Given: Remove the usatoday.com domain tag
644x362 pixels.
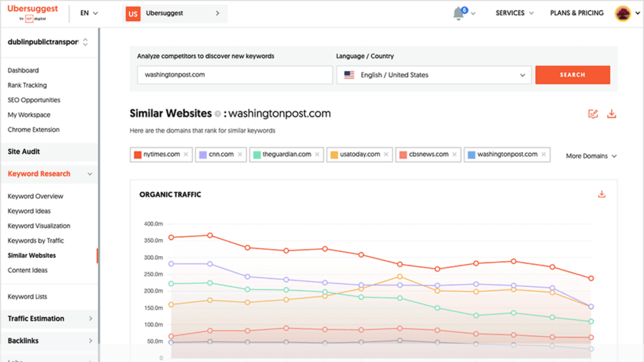Looking at the screenshot, I should point(386,154).
